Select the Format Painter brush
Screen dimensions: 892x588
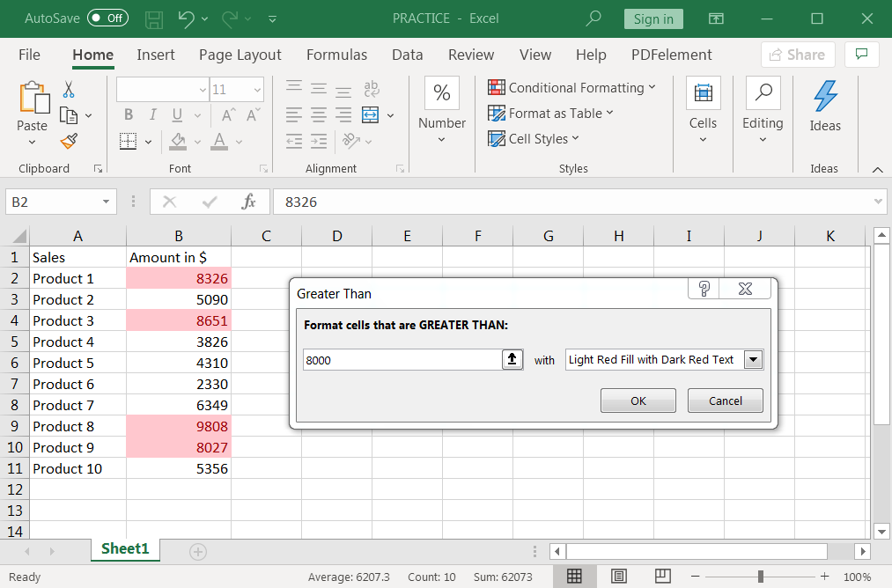pos(69,142)
